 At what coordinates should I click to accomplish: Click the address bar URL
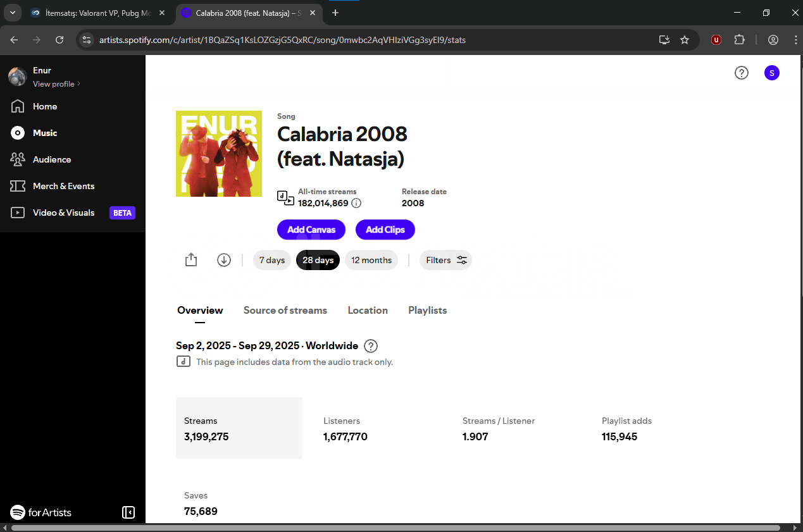(x=282, y=40)
